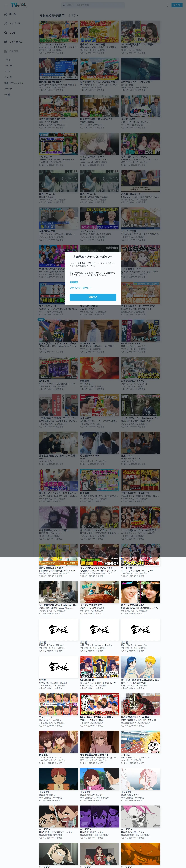Open 未来CHO人図鑑 thumbnail
This screenshot has height=868, width=186.
pos(58,218)
